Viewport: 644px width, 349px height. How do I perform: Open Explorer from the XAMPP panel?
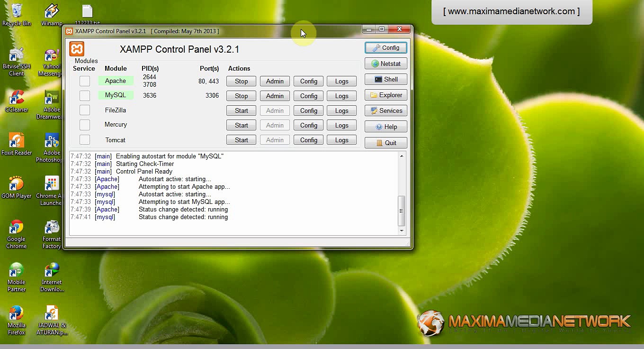(386, 95)
